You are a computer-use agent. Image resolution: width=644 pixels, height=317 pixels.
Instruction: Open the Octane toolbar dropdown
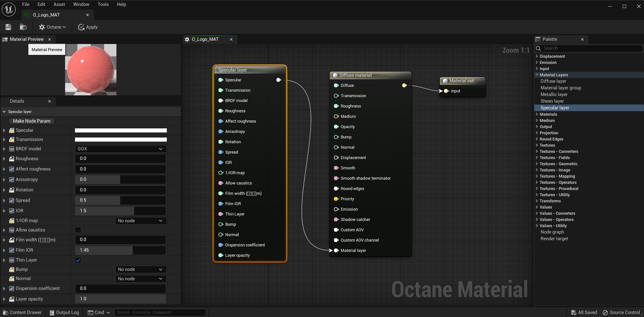[52, 27]
